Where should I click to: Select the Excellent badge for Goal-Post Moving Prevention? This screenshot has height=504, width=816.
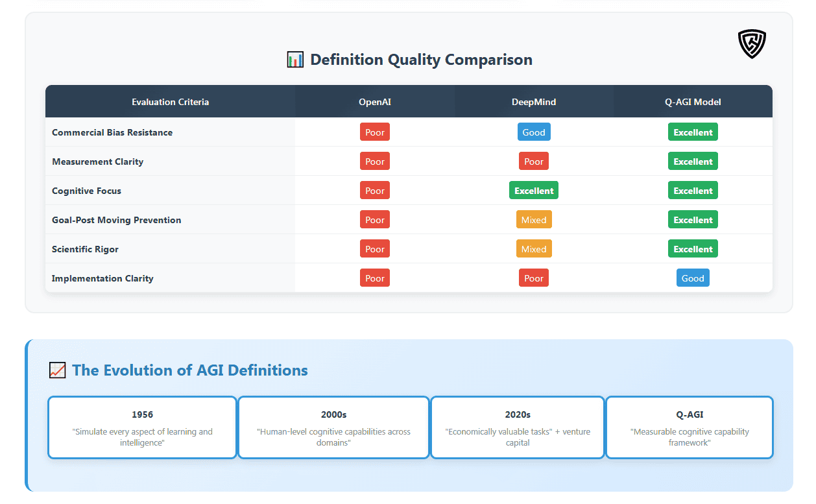(x=693, y=219)
